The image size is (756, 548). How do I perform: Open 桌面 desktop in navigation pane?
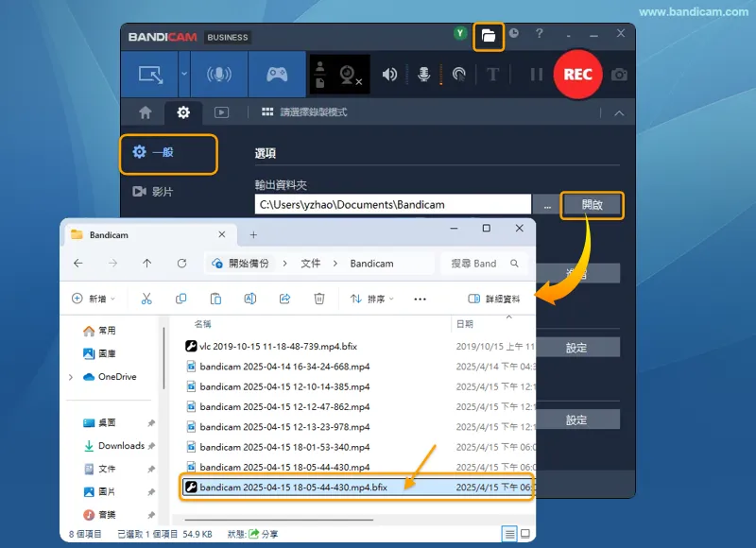pyautogui.click(x=99, y=422)
